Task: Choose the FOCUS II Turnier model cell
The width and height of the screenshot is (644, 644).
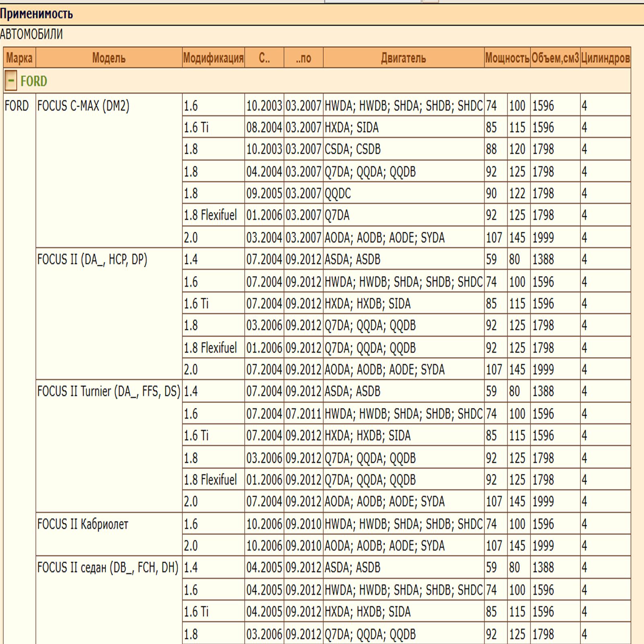Action: 109,391
